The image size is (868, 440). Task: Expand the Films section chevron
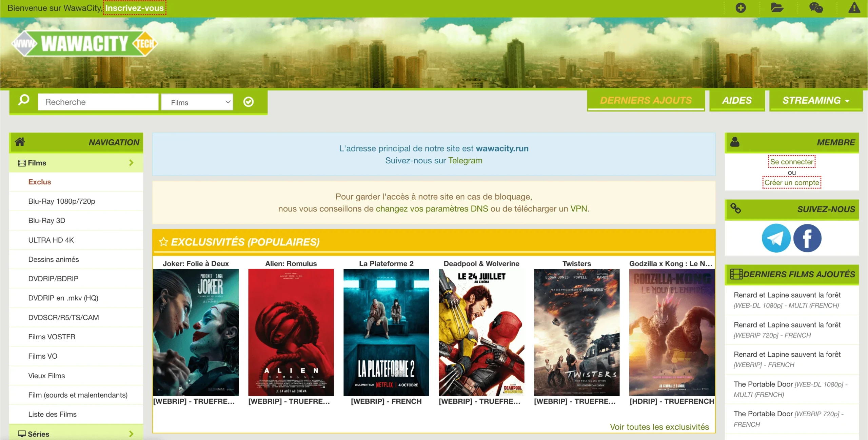tap(131, 163)
